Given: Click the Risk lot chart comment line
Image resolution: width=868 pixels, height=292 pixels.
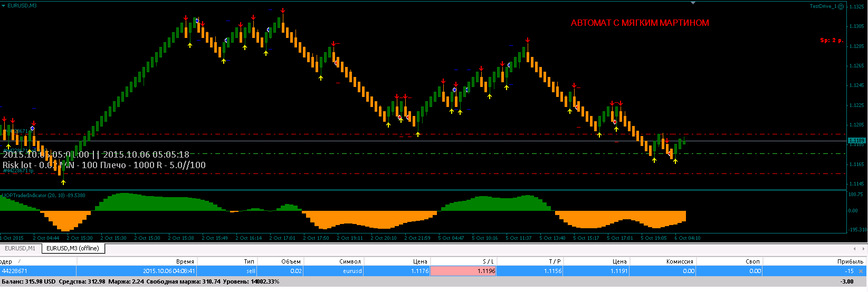Looking at the screenshot, I should (x=104, y=165).
